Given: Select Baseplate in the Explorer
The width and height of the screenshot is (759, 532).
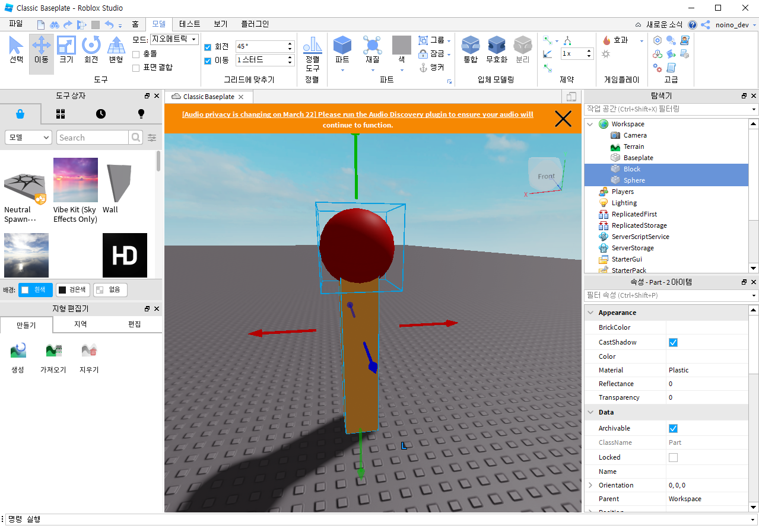Looking at the screenshot, I should pos(638,158).
